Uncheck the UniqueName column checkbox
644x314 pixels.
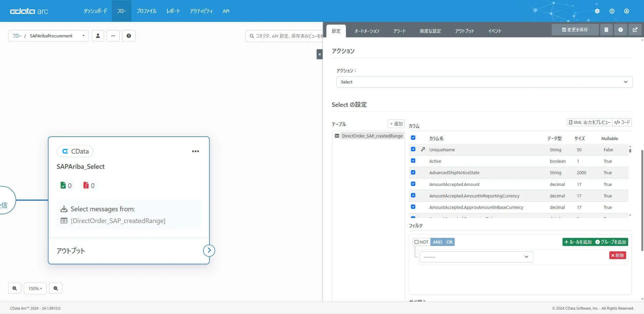413,149
